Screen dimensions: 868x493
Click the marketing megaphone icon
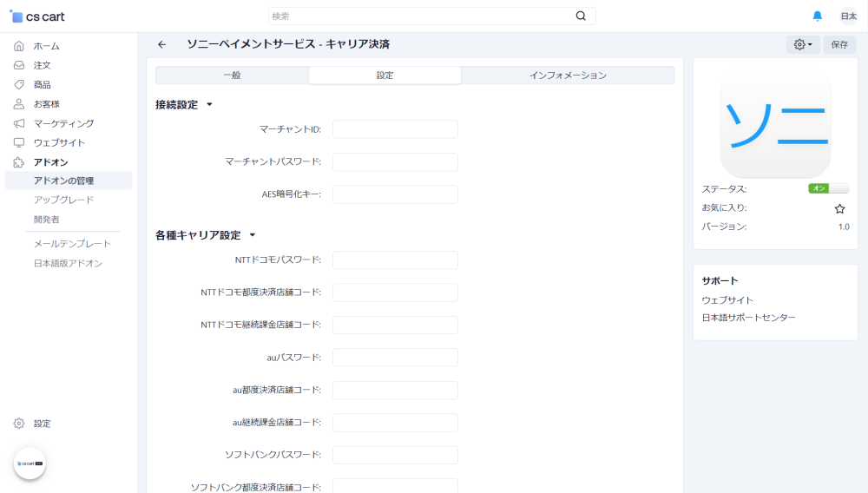[19, 123]
